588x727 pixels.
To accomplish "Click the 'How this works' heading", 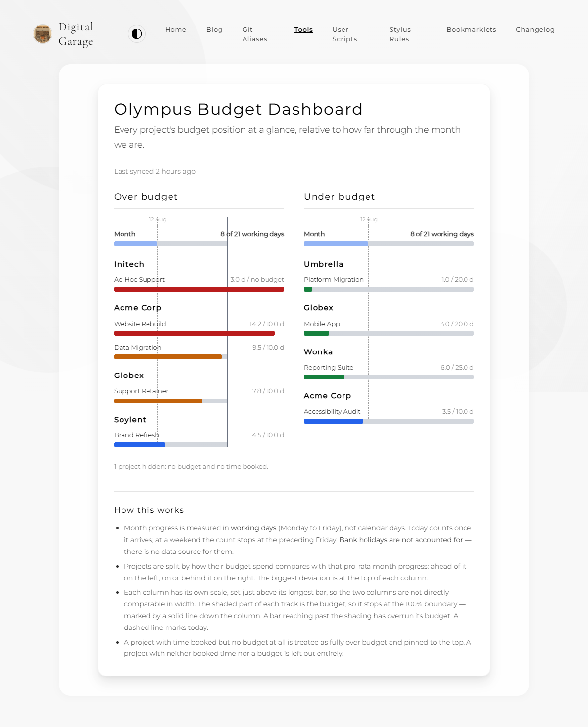I will (149, 510).
